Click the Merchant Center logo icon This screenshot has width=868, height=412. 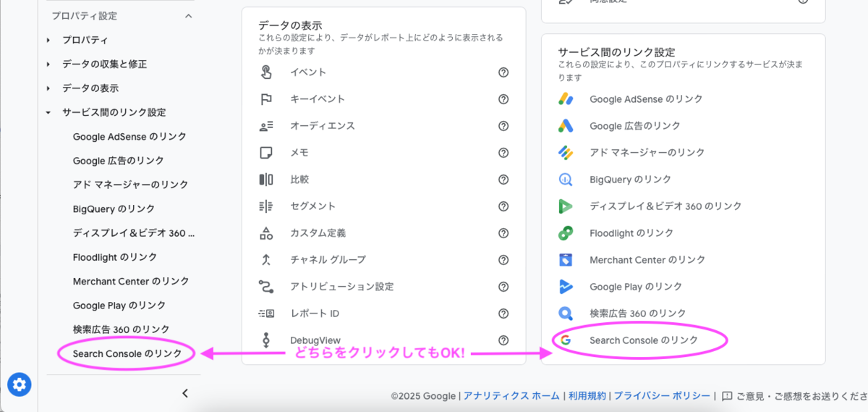(x=566, y=260)
